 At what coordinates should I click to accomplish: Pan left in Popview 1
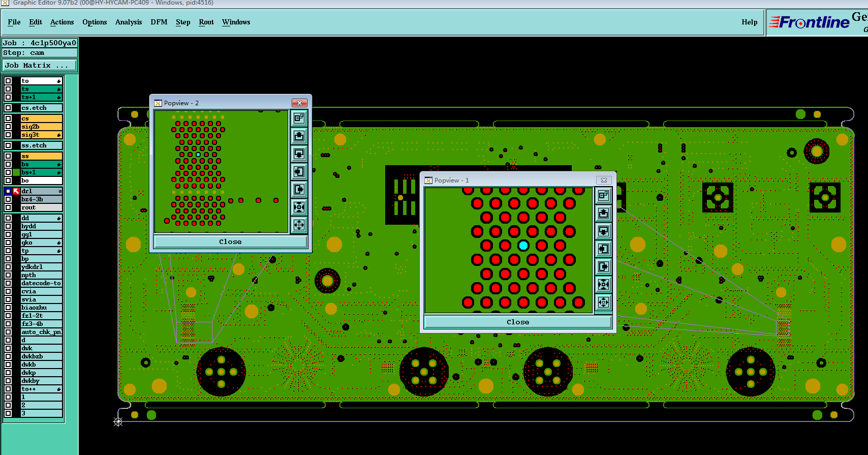(x=603, y=249)
